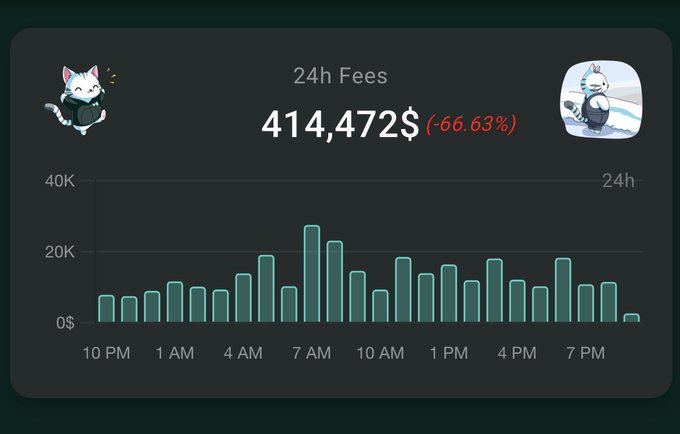
Task: Select the 4 PM bar in chart
Action: (517, 301)
